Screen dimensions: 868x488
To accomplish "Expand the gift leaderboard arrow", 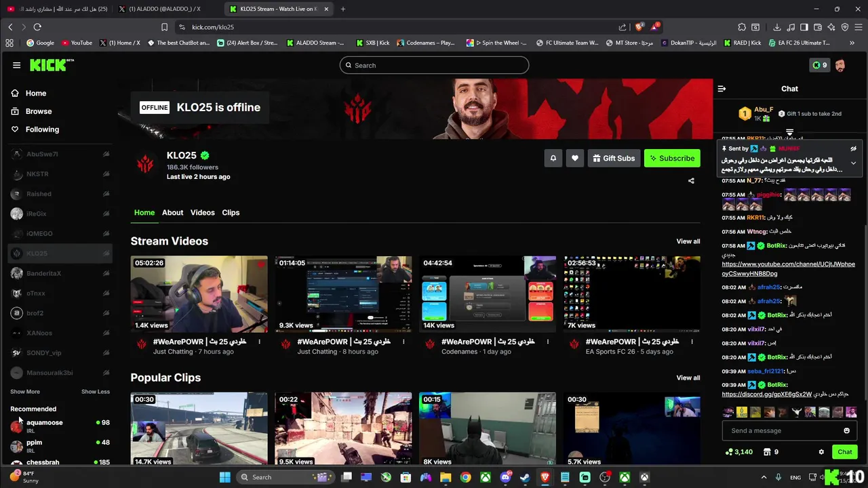I will [x=789, y=132].
